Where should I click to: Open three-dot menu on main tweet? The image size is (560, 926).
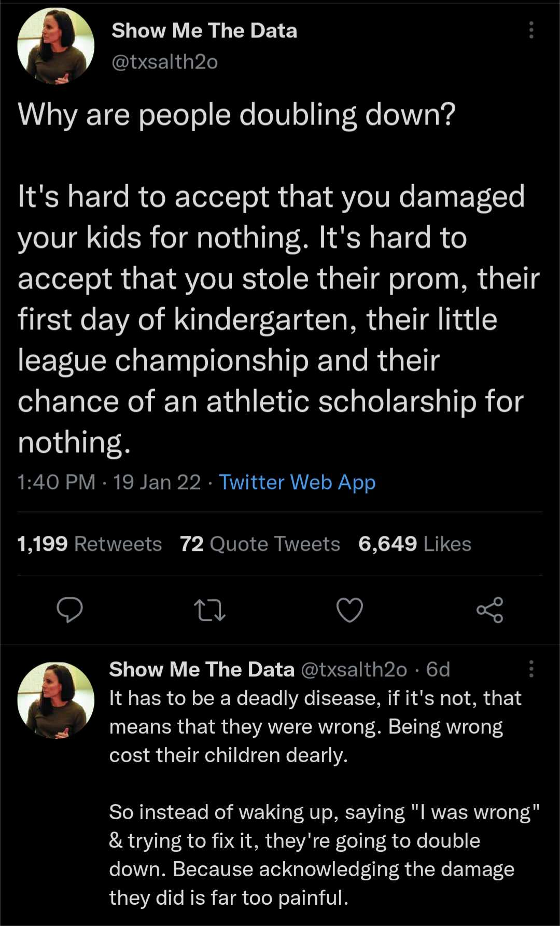[531, 31]
